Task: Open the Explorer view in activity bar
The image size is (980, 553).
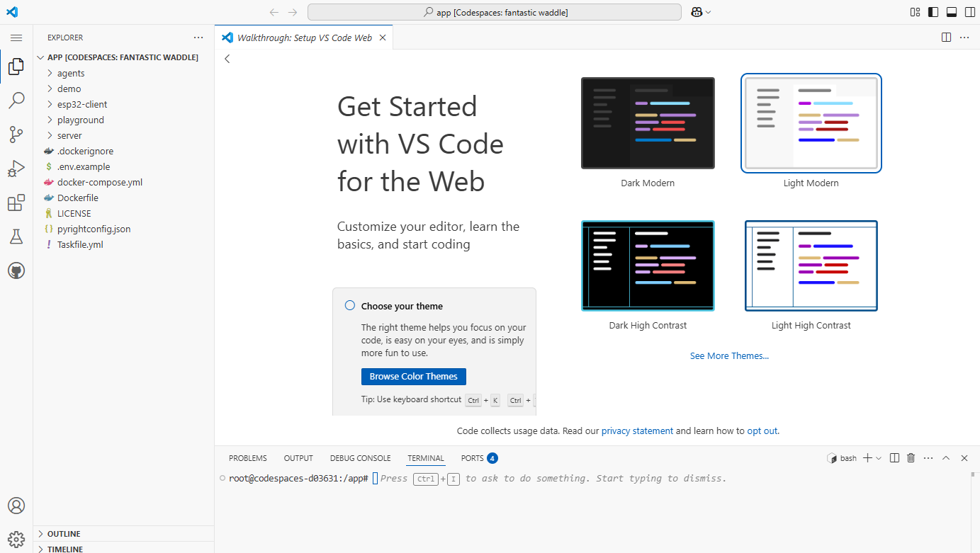Action: (x=16, y=67)
